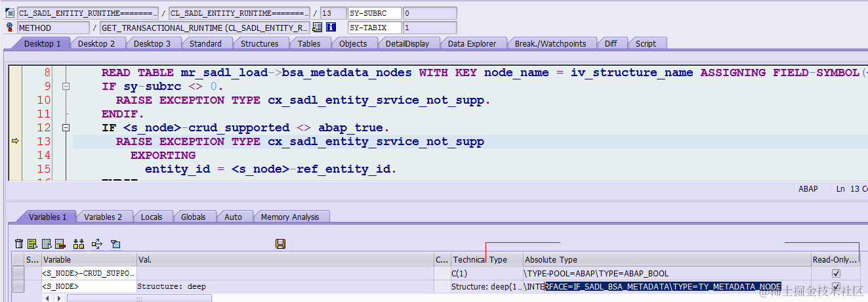Click the first green list toolbar icon
This screenshot has width=868, height=302.
32,244
